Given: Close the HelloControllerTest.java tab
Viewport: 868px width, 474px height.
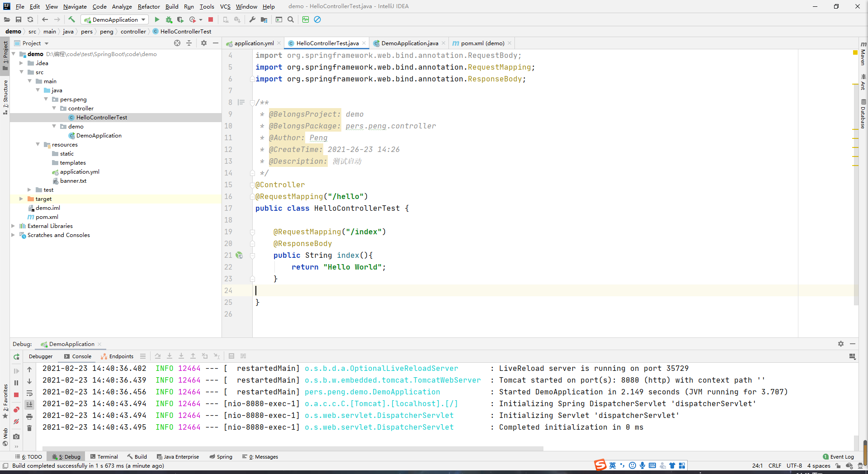Looking at the screenshot, I should [x=364, y=43].
